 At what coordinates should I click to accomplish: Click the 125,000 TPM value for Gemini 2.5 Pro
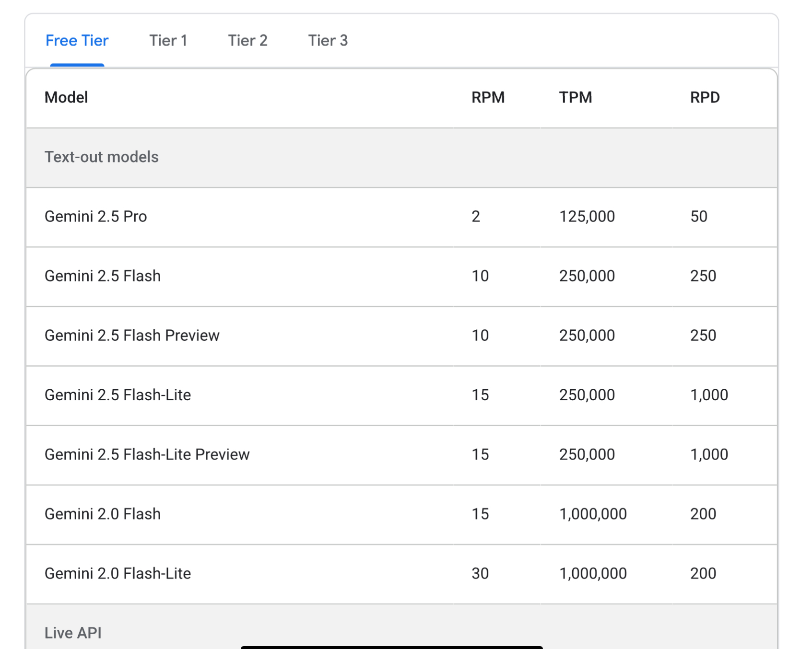pos(587,217)
